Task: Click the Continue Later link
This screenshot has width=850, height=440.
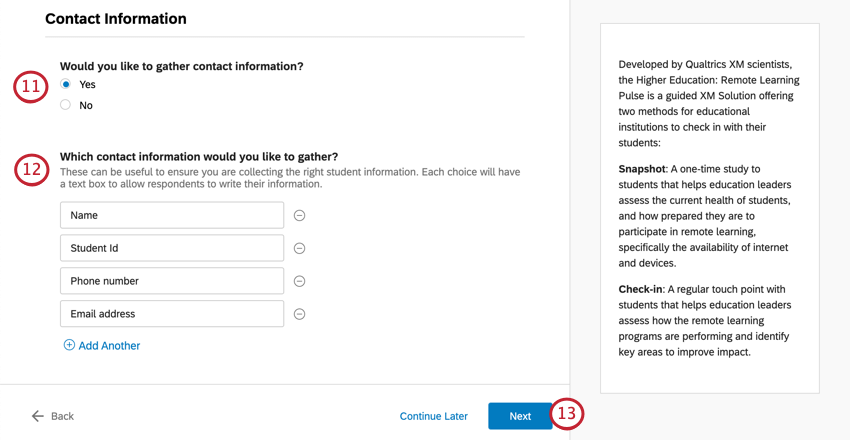Action: tap(434, 416)
